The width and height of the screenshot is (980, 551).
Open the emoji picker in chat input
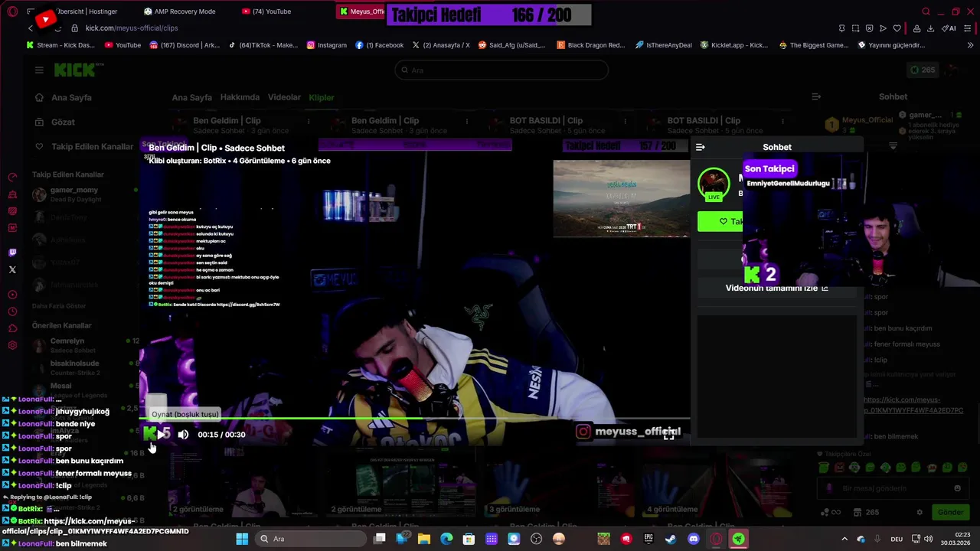click(x=957, y=488)
